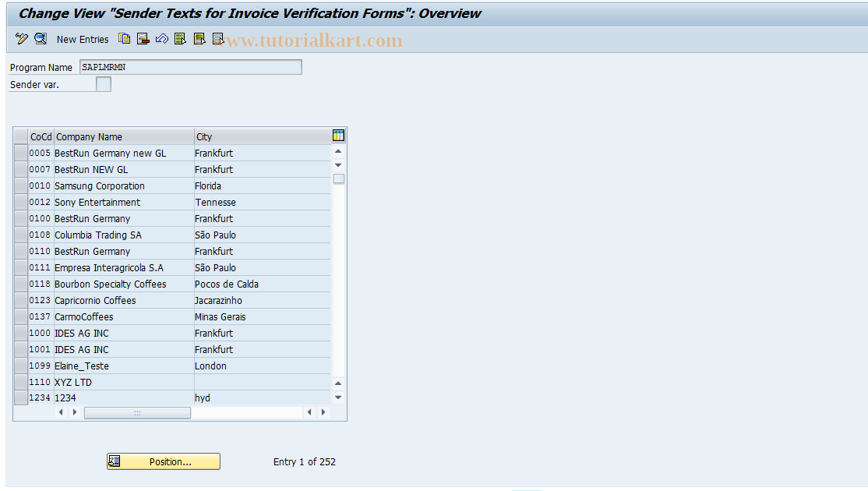Click the Details magnifier icon in toolbar
The width and height of the screenshot is (868, 491).
point(41,39)
